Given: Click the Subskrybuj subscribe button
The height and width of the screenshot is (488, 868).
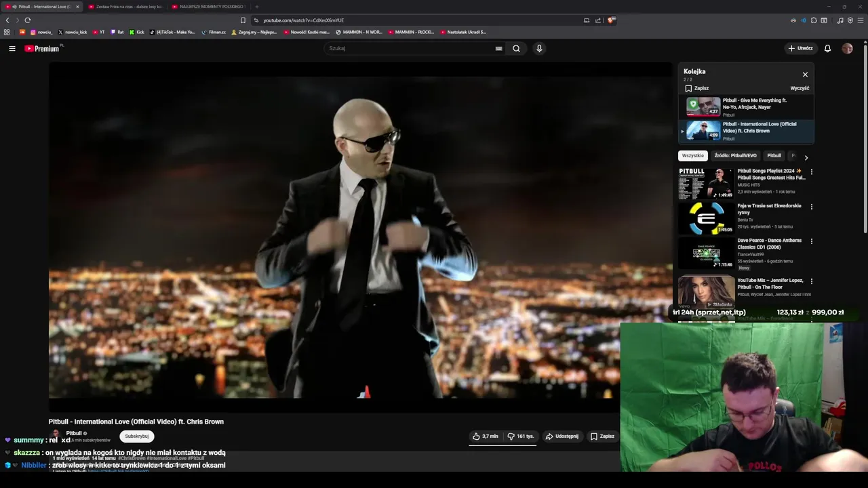Looking at the screenshot, I should point(137,436).
